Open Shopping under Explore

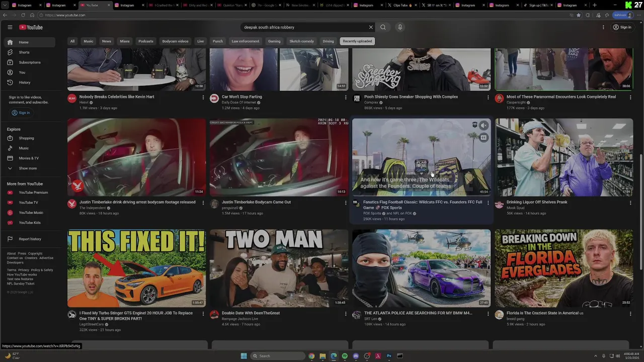tap(30, 138)
